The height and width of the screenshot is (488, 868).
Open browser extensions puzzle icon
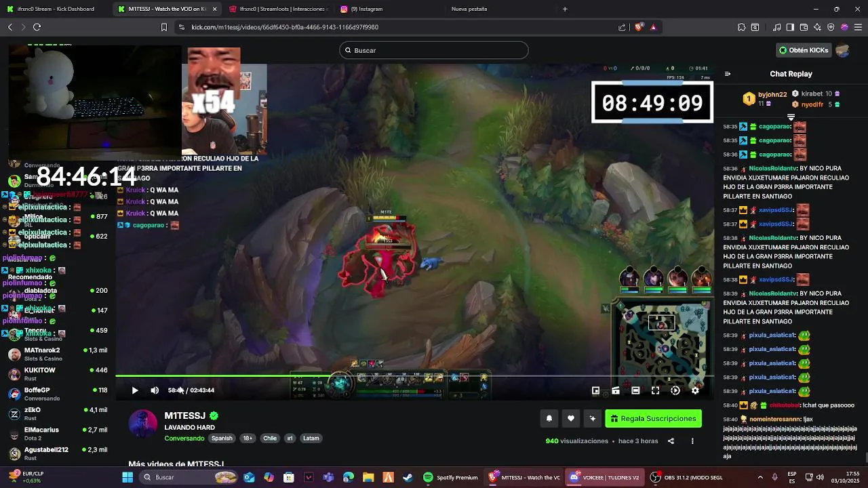click(x=741, y=27)
